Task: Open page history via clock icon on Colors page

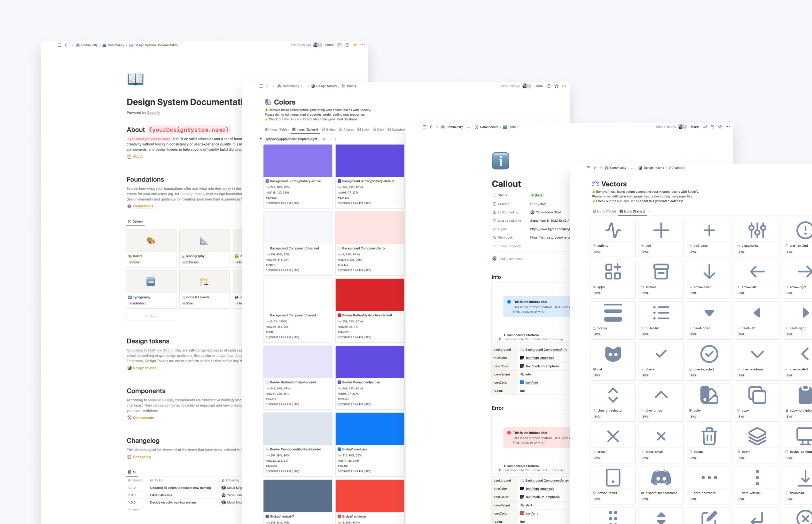Action: [549, 86]
